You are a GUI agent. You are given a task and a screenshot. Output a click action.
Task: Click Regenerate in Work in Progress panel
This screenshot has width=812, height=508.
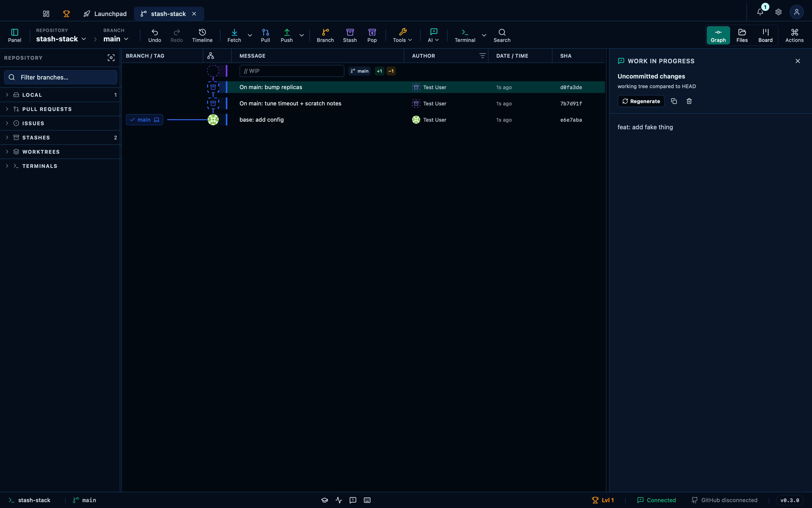coord(641,101)
